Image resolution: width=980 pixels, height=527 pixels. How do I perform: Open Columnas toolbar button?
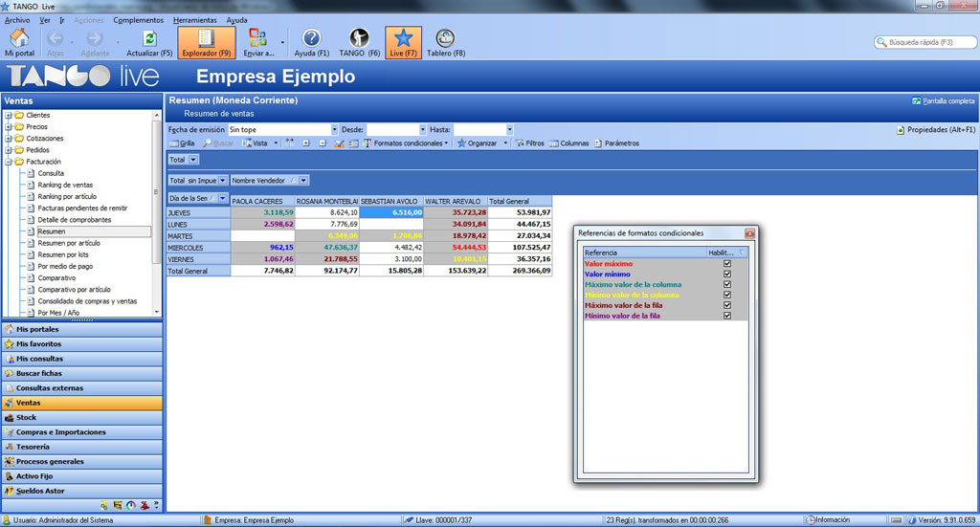point(568,143)
